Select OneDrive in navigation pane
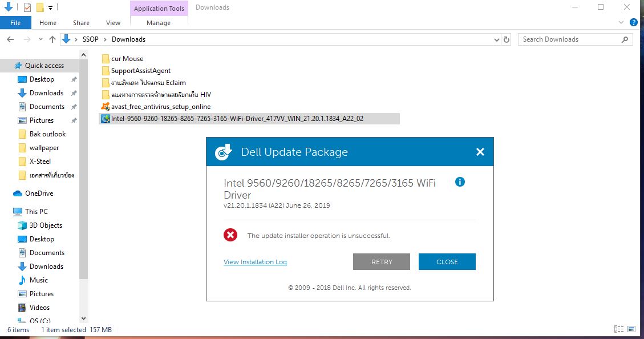The image size is (644, 339). click(x=39, y=193)
